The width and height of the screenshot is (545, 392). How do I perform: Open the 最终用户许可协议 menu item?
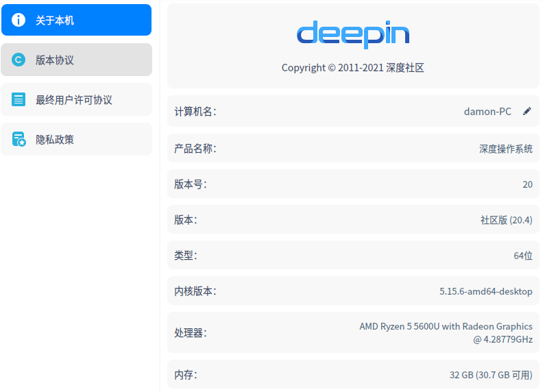tap(77, 99)
